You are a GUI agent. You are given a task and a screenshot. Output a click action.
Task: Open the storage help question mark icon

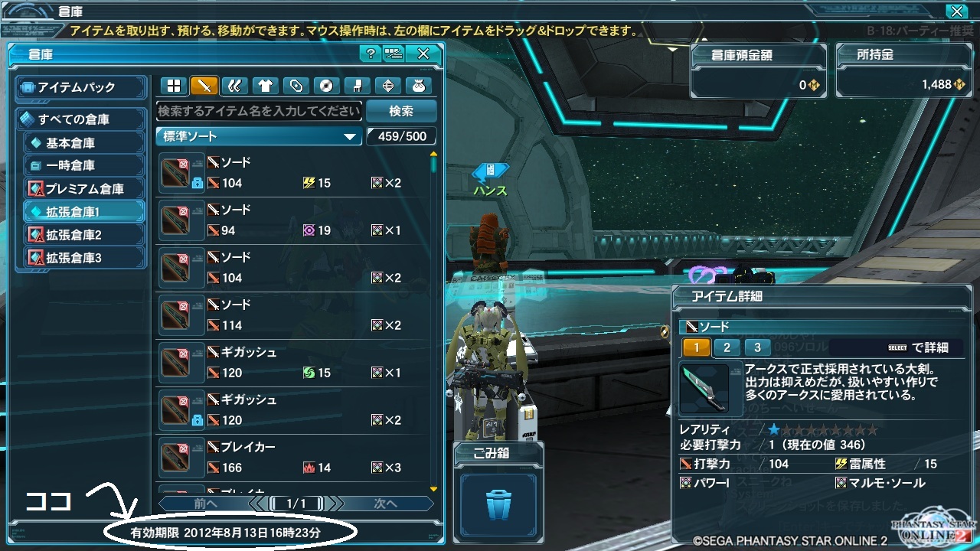[x=371, y=54]
